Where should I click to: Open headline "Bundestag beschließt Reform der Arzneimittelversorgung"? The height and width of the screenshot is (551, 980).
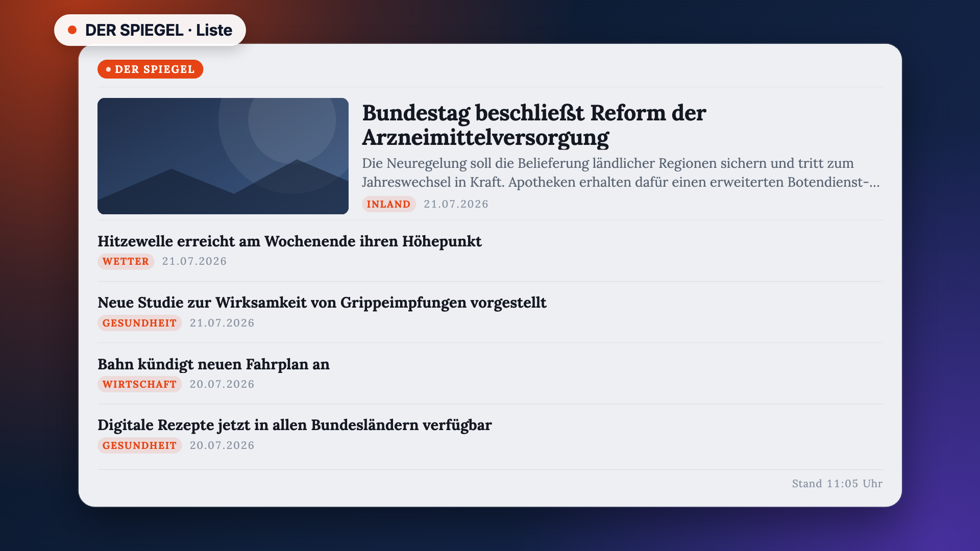tap(534, 125)
